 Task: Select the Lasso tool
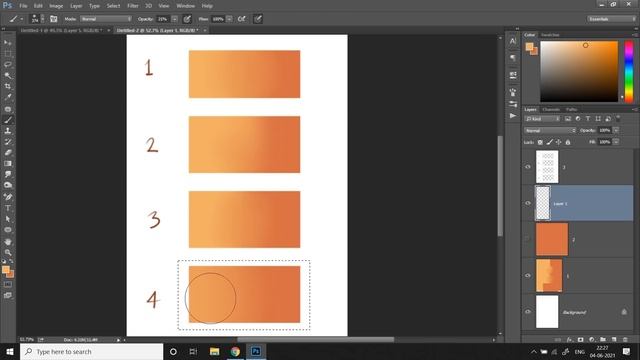[8, 64]
